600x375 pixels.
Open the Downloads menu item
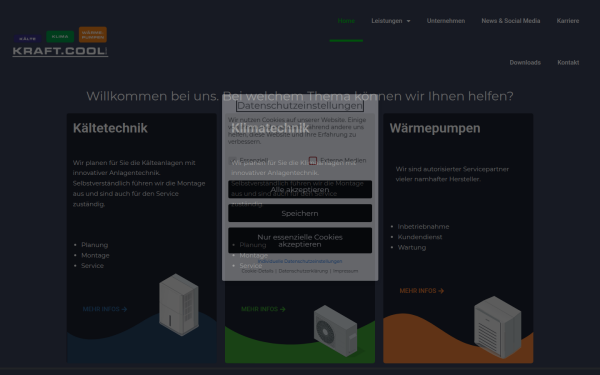525,62
